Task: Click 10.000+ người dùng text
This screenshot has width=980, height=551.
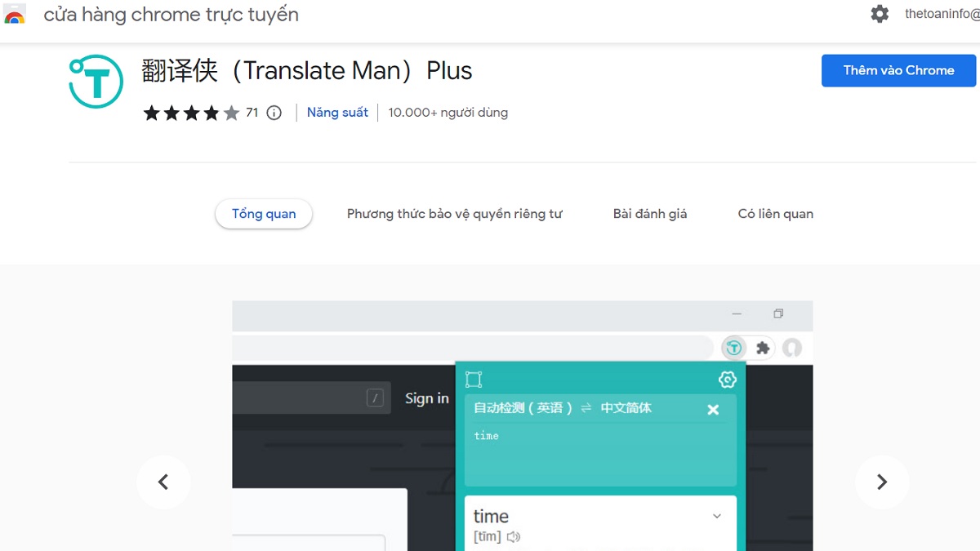Action: click(448, 113)
